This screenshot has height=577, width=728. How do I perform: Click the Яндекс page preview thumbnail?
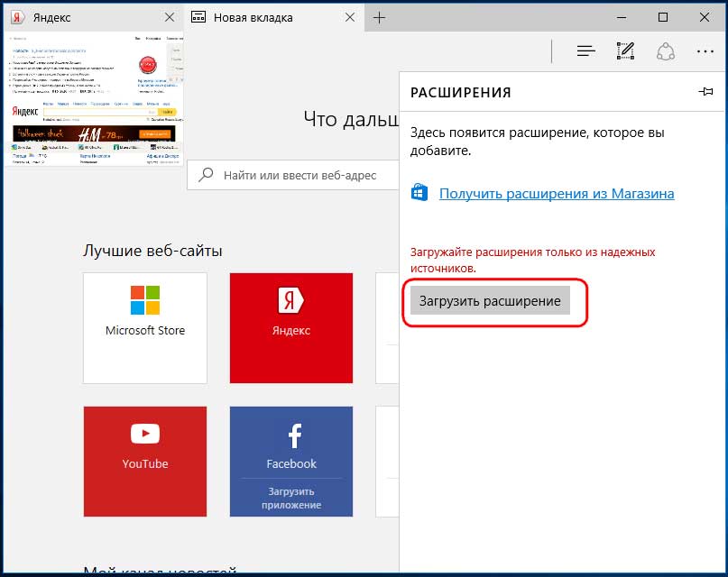(94, 99)
